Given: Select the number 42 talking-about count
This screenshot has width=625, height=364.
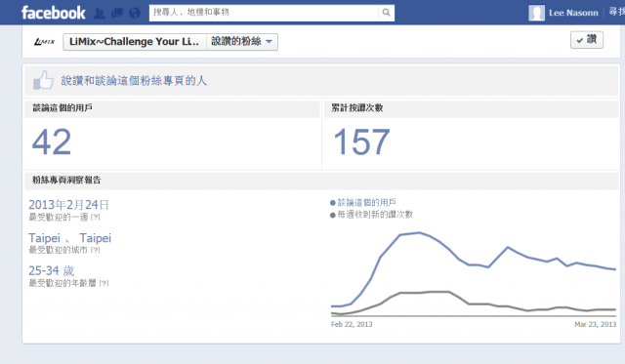Looking at the screenshot, I should click(52, 142).
